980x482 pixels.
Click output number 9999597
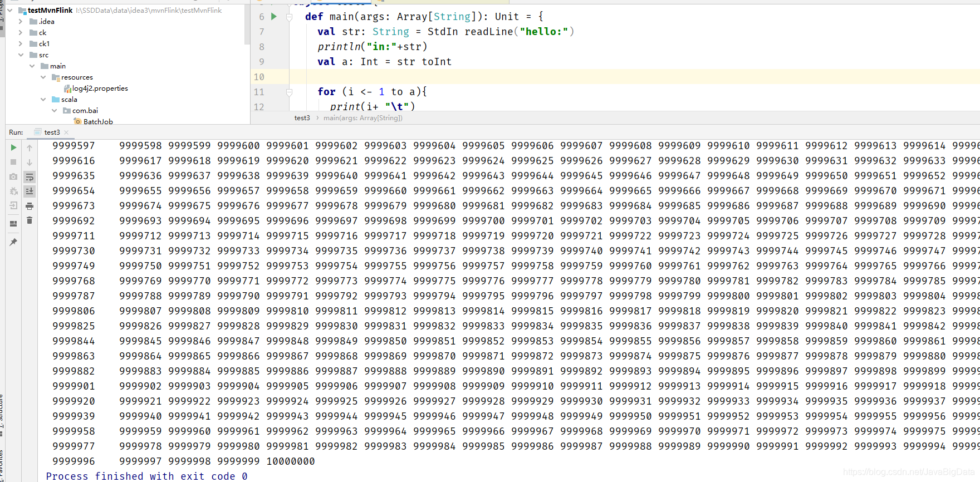point(73,146)
